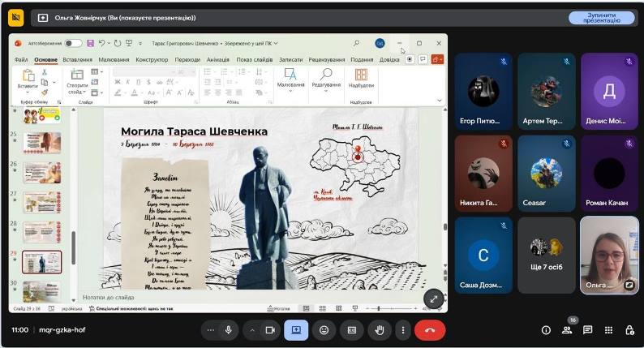The height and width of the screenshot is (348, 644).
Task: Open the Анімація ribbon tab
Action: click(x=217, y=59)
